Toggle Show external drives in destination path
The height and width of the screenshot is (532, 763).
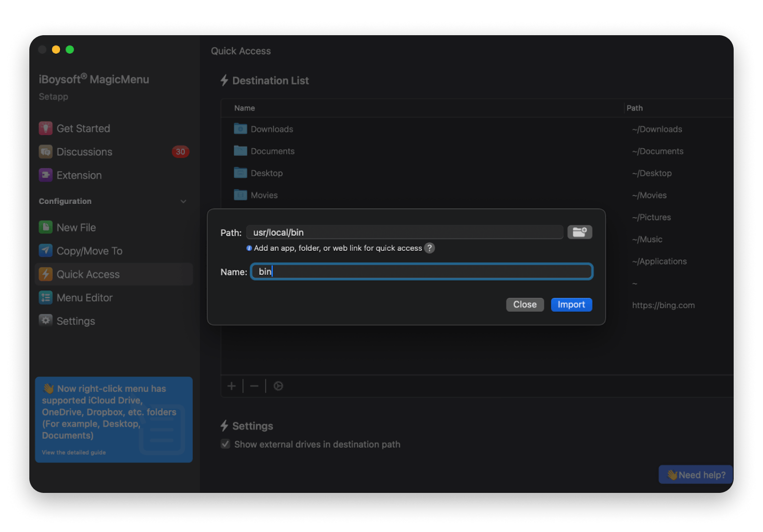225,444
